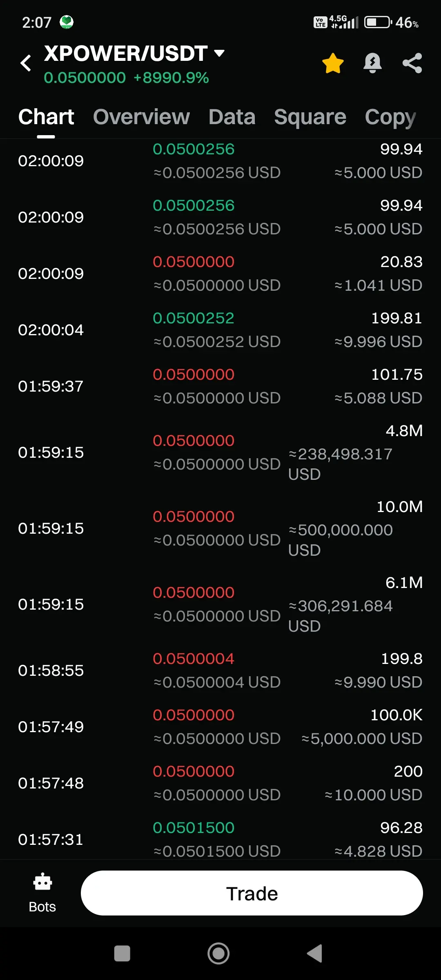Select the Chart tab
Screen dimensions: 441x980
click(x=46, y=117)
